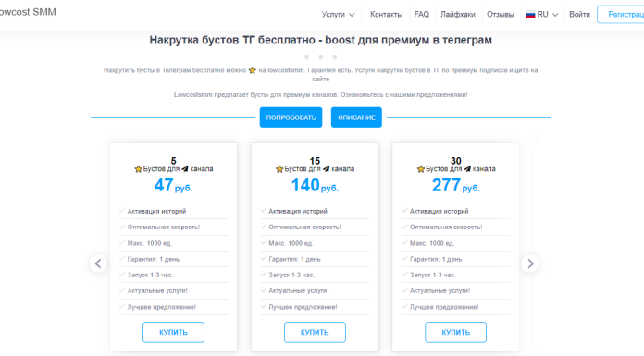Click Лучшее предложение! in the 140 руб. card

[303, 307]
